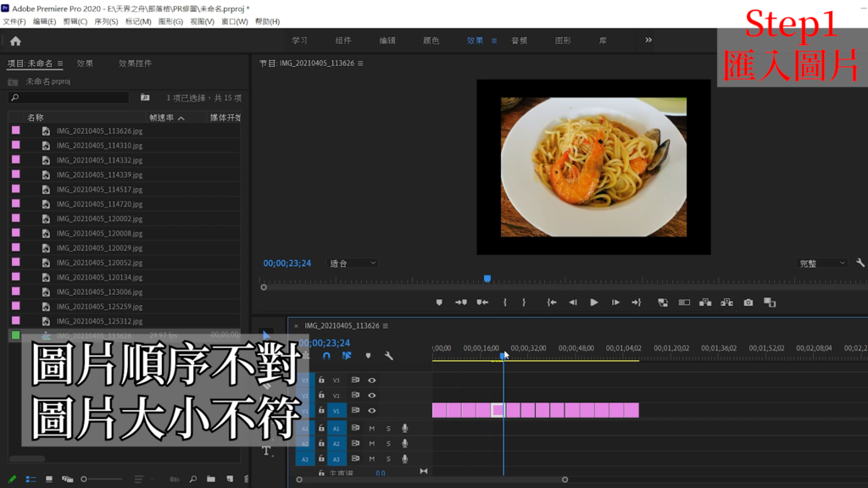
Task: Open the 编辑(E) menu
Action: coord(44,21)
